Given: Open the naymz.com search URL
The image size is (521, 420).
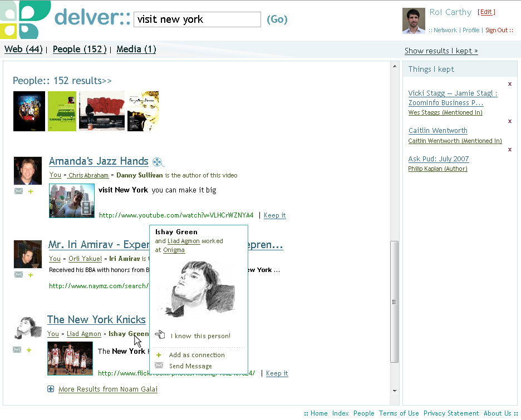Looking at the screenshot, I should point(99,286).
